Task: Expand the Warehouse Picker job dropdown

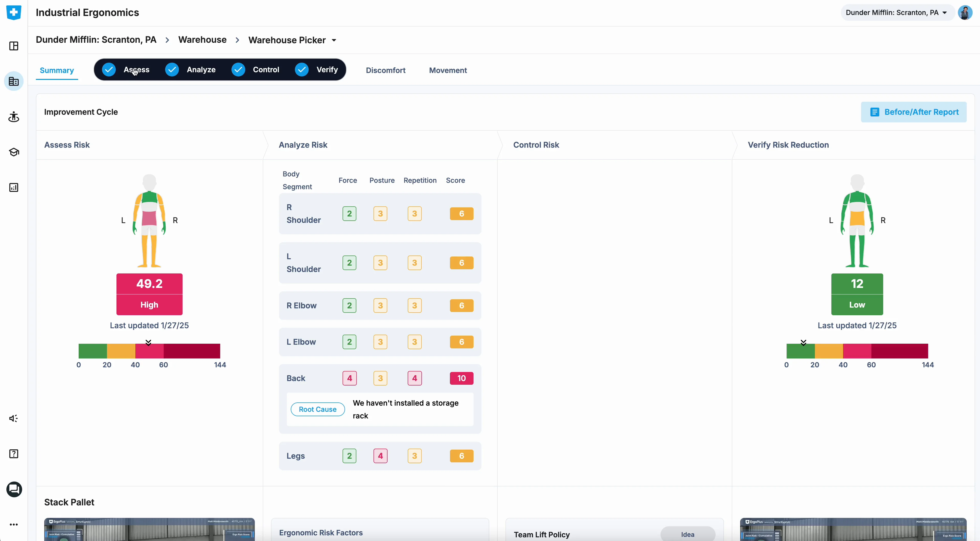Action: (x=334, y=40)
